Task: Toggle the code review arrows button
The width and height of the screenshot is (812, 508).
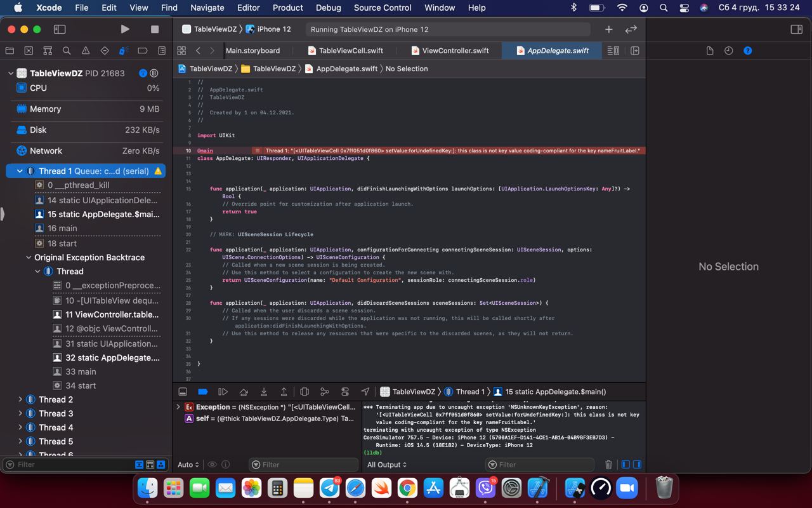Action: 631,29
